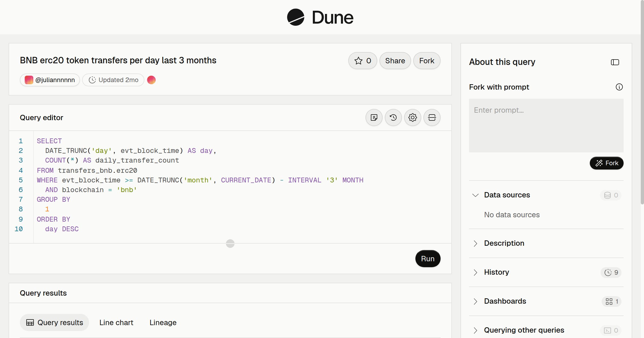Click the Share button
Viewport: 644px width, 338px height.
click(x=395, y=61)
